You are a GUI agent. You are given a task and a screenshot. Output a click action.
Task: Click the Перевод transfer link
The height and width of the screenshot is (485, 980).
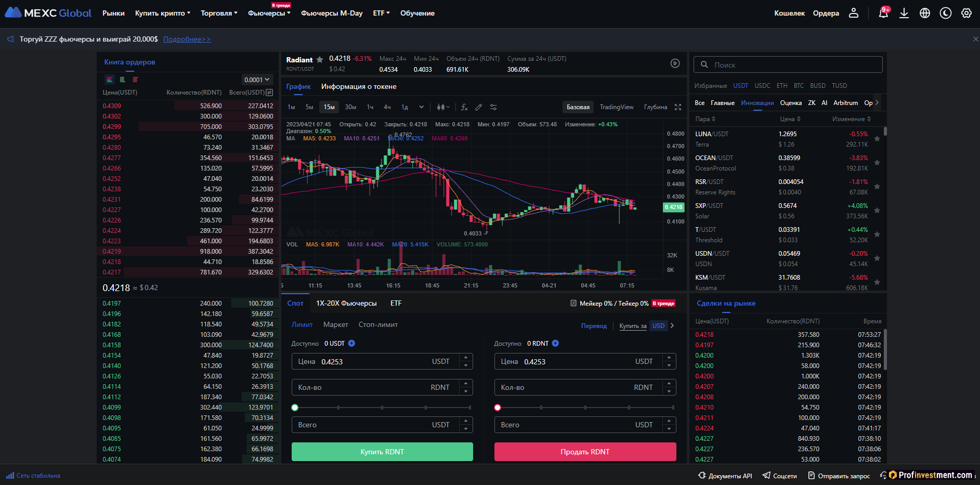[x=594, y=326]
